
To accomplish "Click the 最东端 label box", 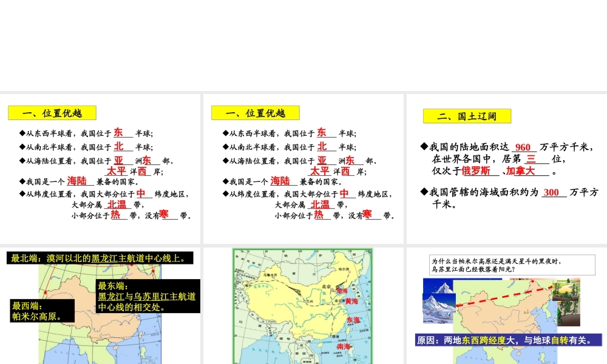I will [x=148, y=296].
